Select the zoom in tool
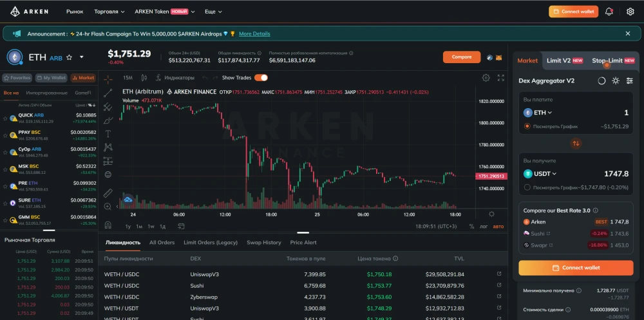The height and width of the screenshot is (320, 644). pos(108,207)
